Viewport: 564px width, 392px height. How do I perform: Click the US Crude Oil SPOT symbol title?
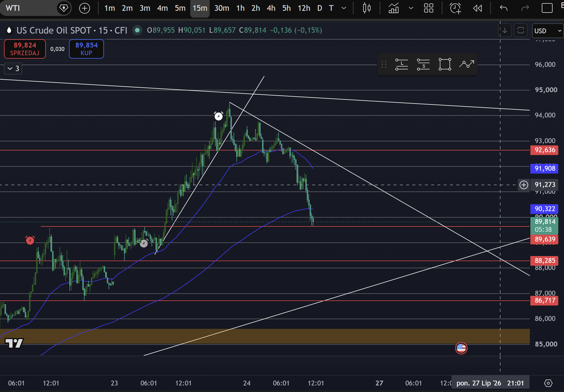(x=72, y=30)
